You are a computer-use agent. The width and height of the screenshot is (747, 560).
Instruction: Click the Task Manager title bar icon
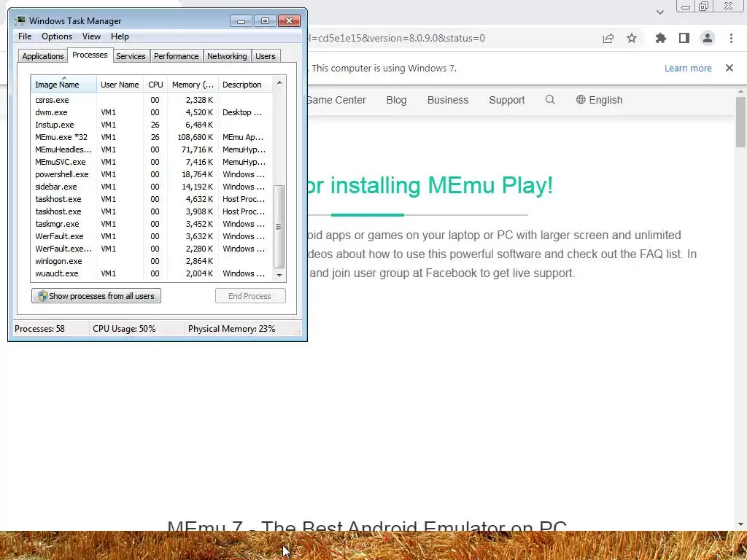tap(20, 20)
